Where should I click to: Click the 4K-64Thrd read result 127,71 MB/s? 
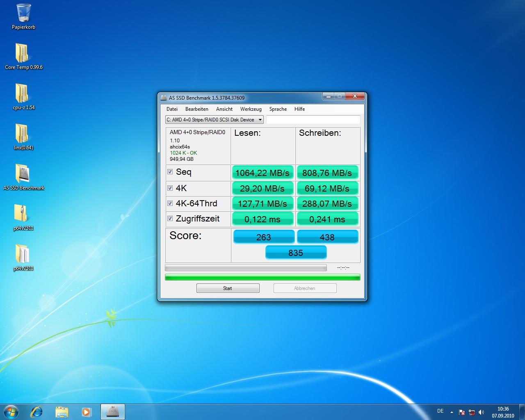tap(262, 203)
